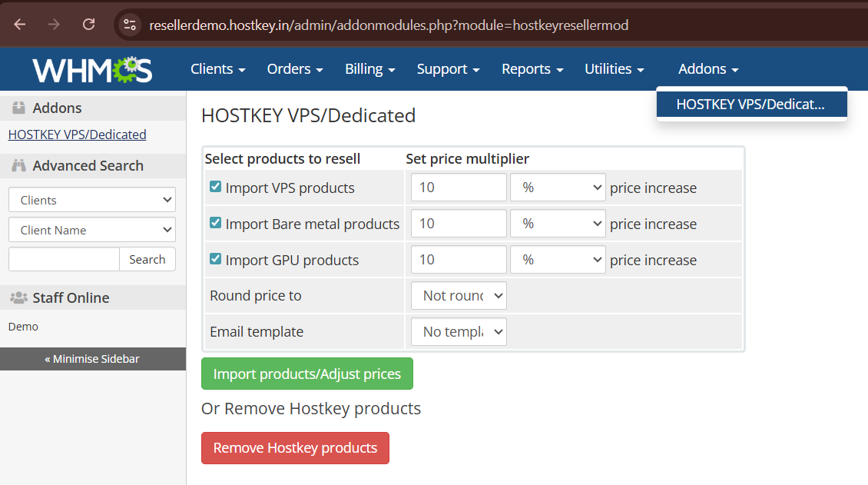Viewport: 868px width, 485px height.
Task: Click the Advanced Search text input field
Action: 64,259
